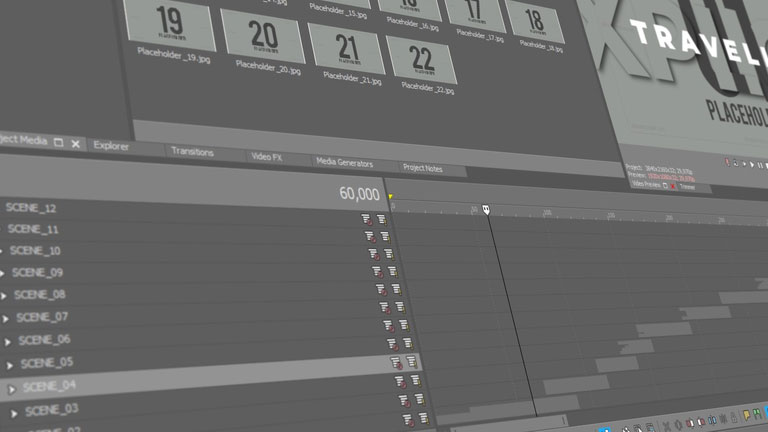Switch to the Media Generators tab
Viewport: 768px width, 432px height.
coord(344,163)
